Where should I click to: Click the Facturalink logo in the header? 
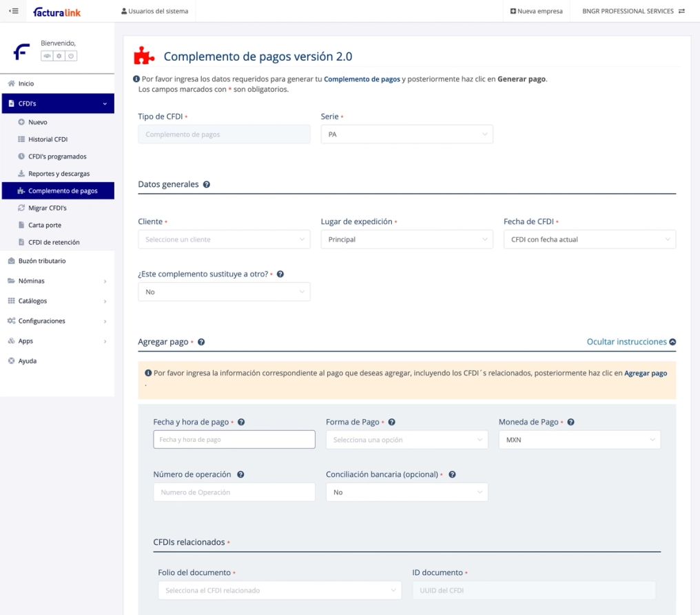pyautogui.click(x=56, y=12)
